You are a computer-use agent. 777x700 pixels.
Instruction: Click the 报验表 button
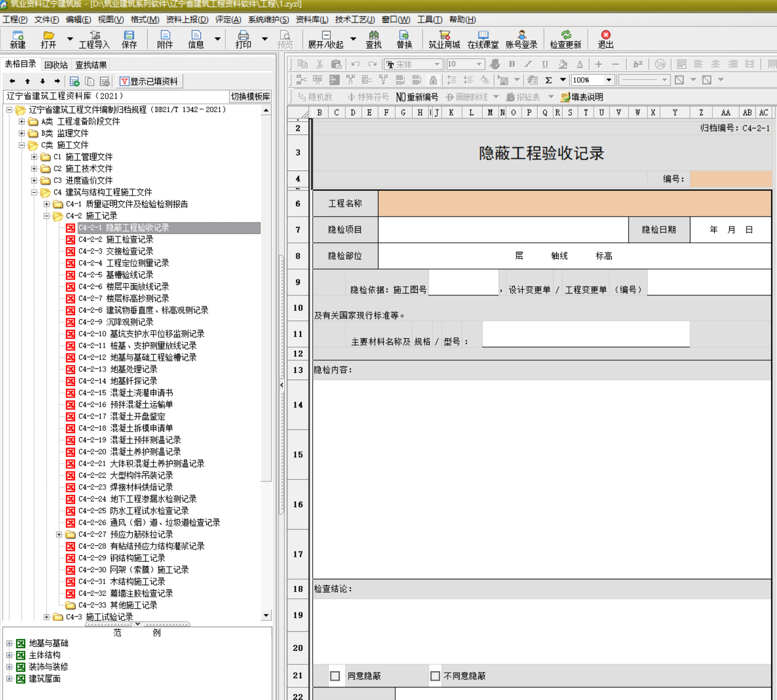pyautogui.click(x=523, y=97)
